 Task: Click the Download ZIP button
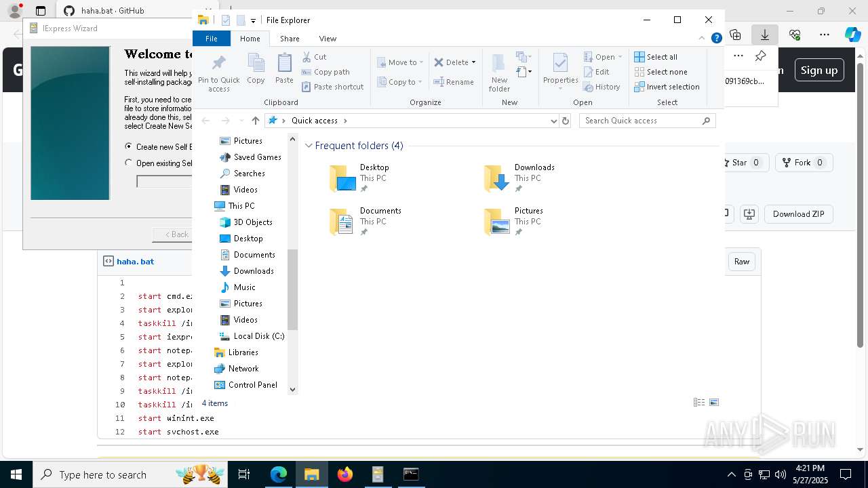798,214
